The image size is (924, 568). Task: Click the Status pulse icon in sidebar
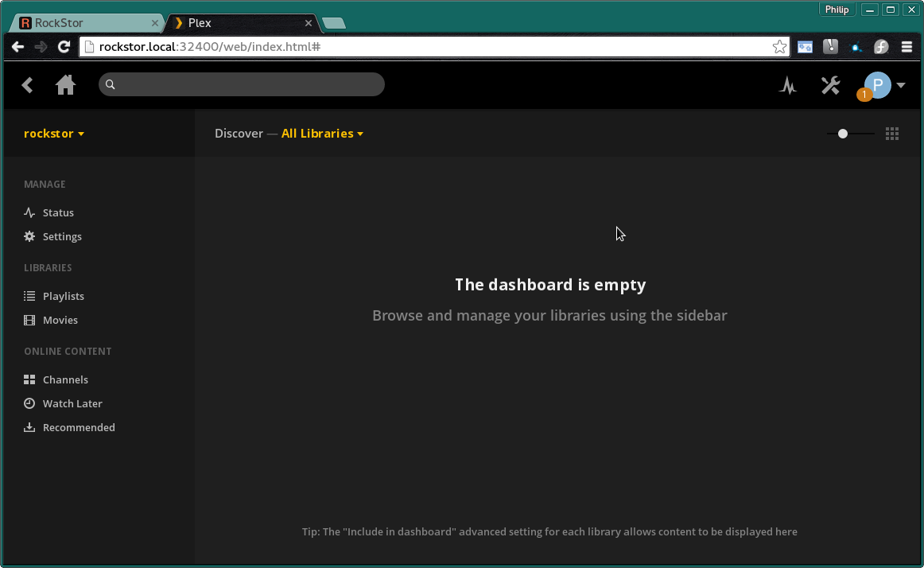point(29,213)
